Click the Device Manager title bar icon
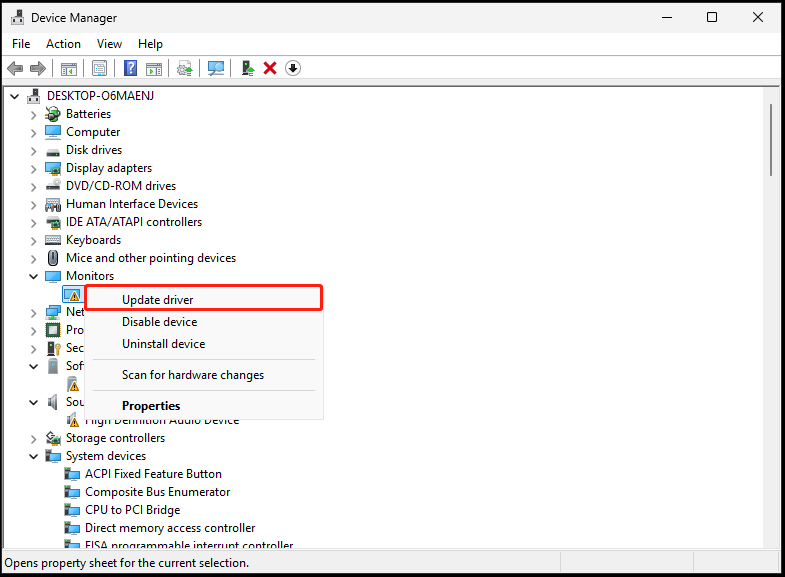This screenshot has height=577, width=785. 18,18
